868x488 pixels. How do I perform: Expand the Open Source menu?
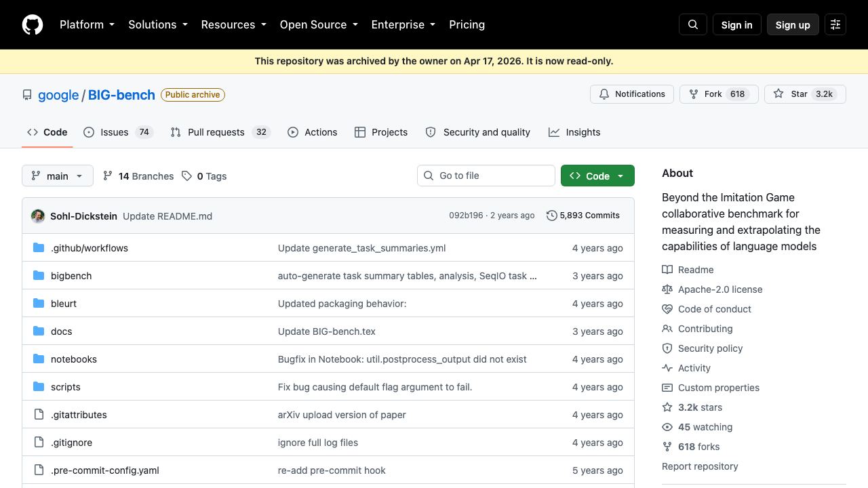click(319, 24)
